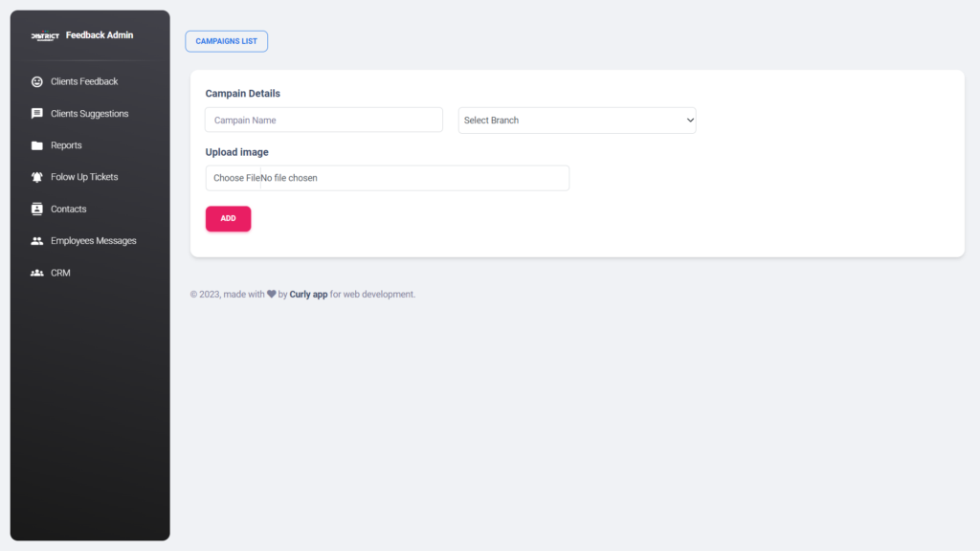Select the CRM text in the sidebar
This screenshot has height=551, width=980.
(60, 273)
